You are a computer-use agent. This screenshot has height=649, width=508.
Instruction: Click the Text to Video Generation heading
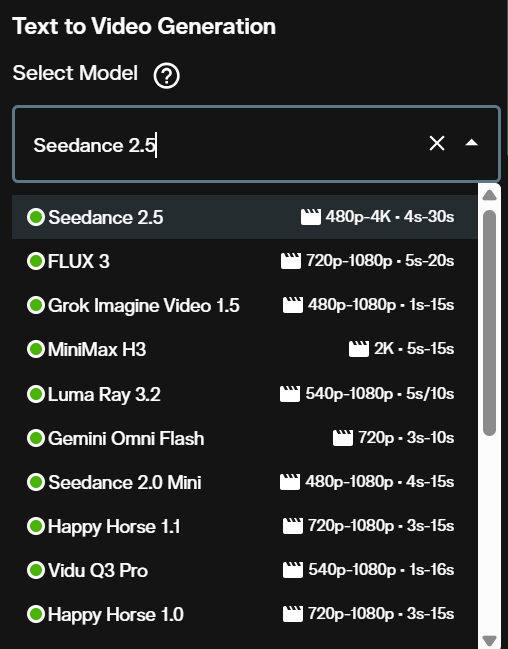click(x=144, y=26)
